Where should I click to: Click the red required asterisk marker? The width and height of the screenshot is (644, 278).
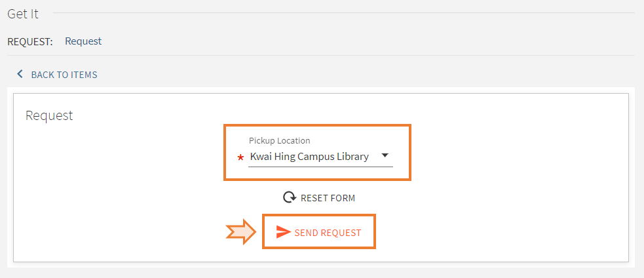click(240, 158)
